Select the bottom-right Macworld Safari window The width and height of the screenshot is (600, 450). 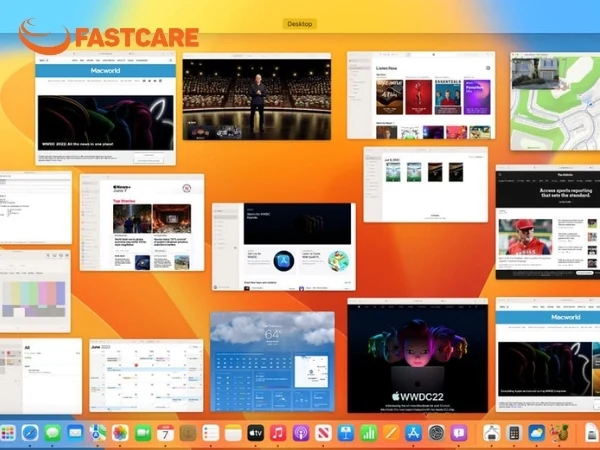(548, 355)
